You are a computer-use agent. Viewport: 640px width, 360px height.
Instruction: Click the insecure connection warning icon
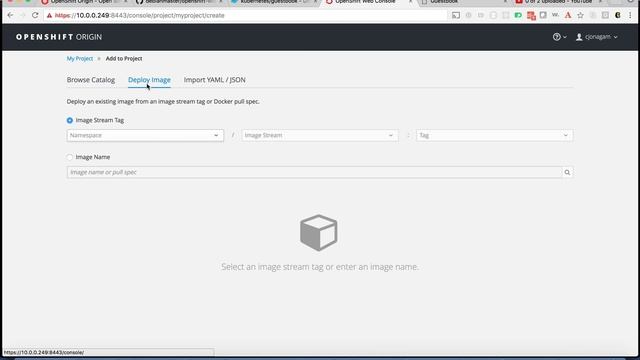[x=49, y=16]
